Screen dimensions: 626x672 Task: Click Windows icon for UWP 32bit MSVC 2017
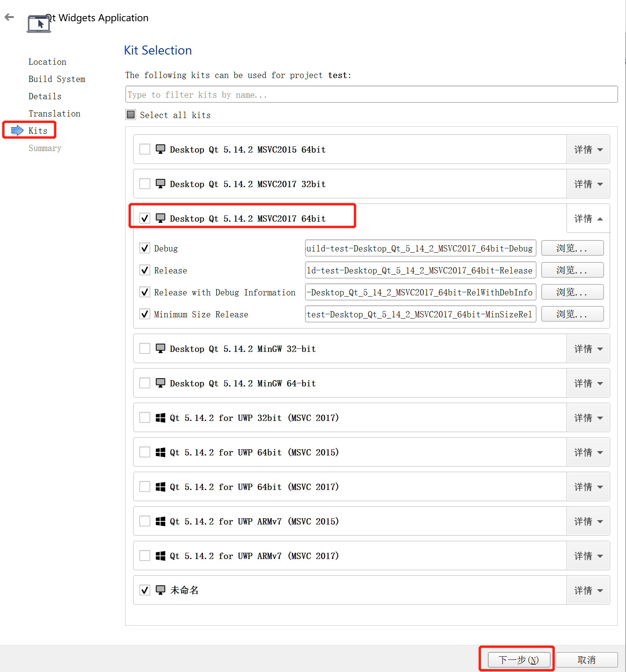pyautogui.click(x=161, y=418)
